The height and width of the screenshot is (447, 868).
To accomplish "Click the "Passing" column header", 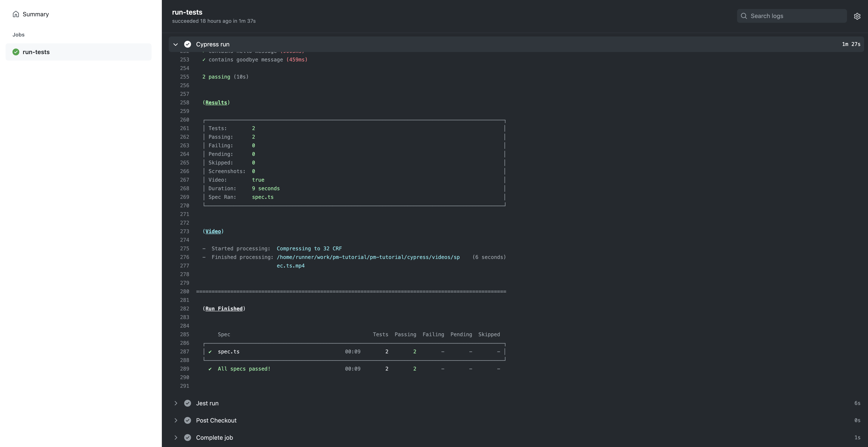I will click(405, 334).
